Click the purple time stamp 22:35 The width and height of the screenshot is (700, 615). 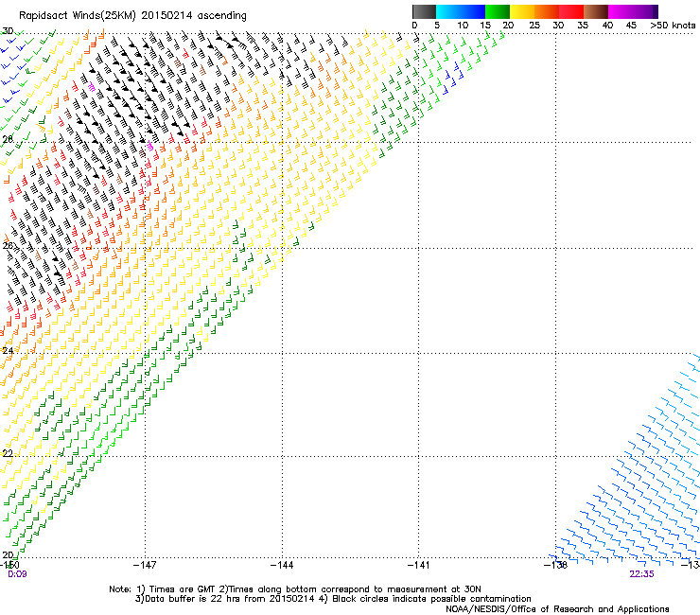(x=642, y=574)
